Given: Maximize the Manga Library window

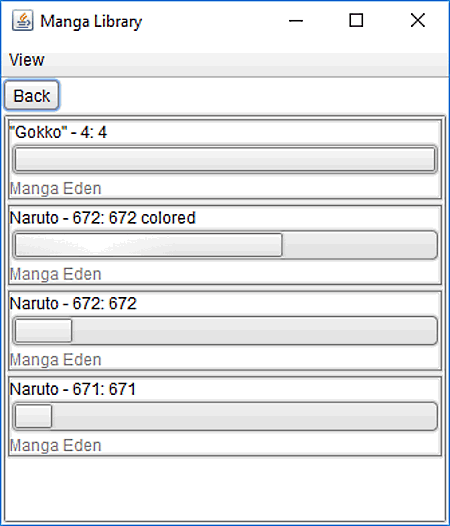Looking at the screenshot, I should click(356, 21).
